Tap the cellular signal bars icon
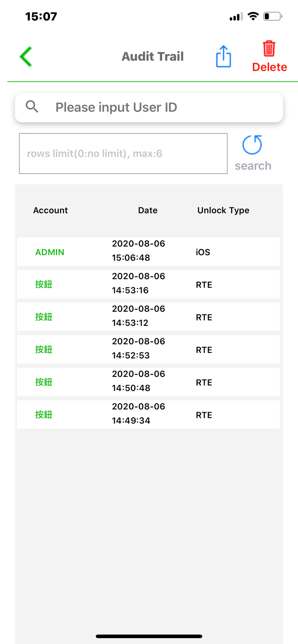Screen dimensions: 298x644 236,17
